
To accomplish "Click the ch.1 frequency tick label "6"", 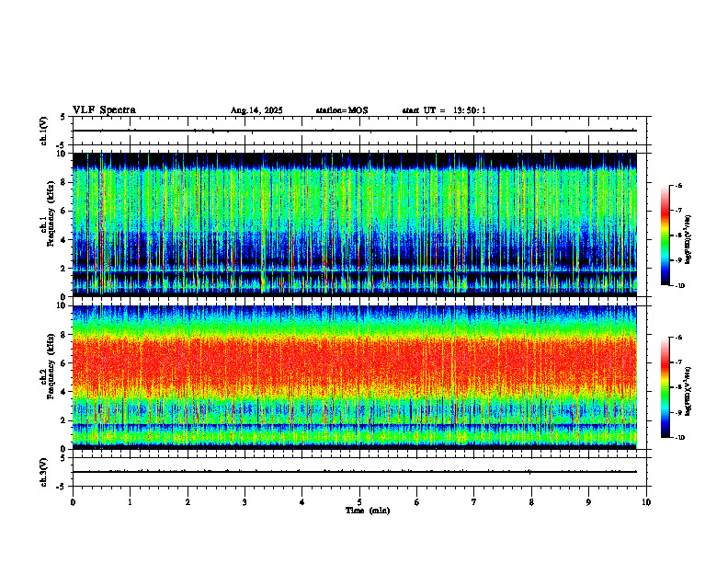I will tap(64, 212).
